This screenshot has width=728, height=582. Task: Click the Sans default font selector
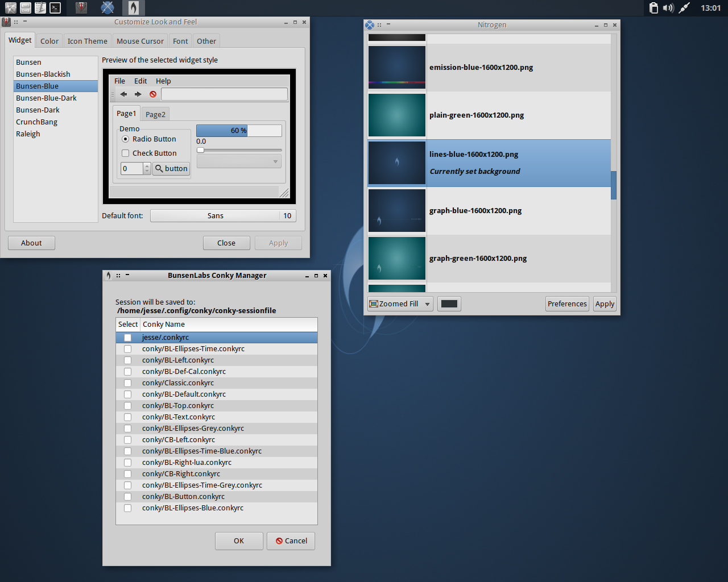pyautogui.click(x=223, y=216)
